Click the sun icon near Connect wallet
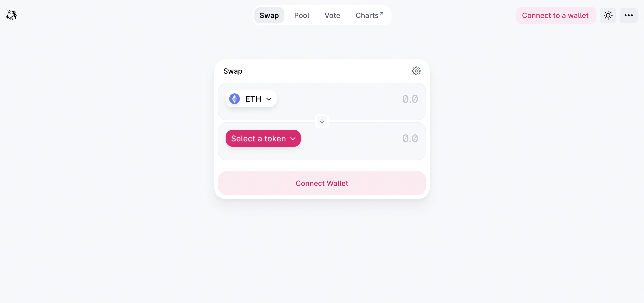This screenshot has height=303, width=644. 608,15
